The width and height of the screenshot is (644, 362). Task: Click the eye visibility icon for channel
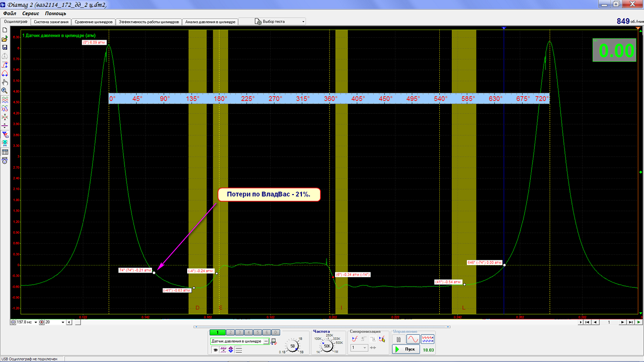tap(215, 350)
